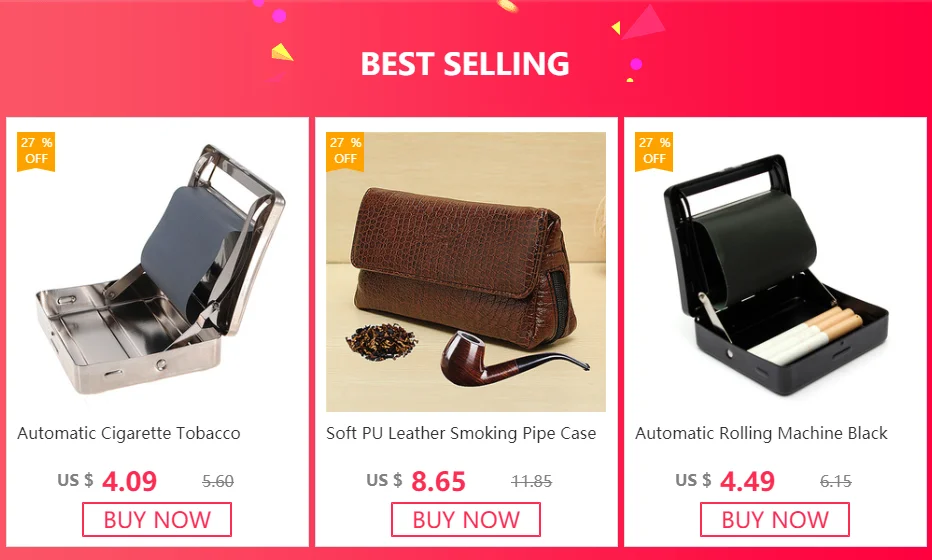Screen dimensions: 932x560
Task: Click the crossed-out 11.85 original price
Action: pyautogui.click(x=531, y=481)
